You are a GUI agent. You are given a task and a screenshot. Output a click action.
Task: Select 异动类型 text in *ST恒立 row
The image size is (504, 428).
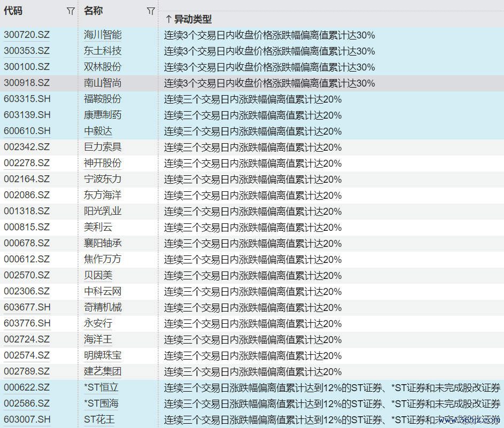[x=332, y=388]
